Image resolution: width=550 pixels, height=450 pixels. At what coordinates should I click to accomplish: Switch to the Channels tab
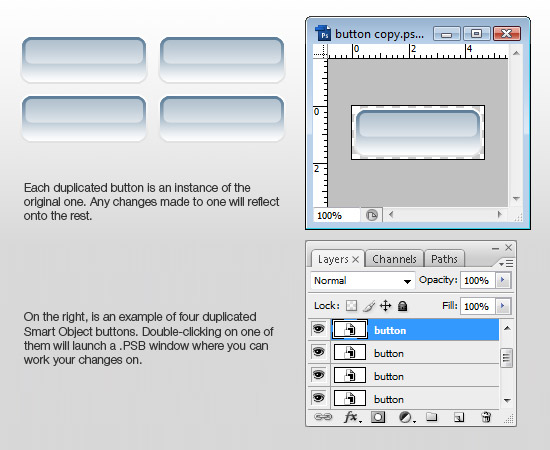click(394, 259)
